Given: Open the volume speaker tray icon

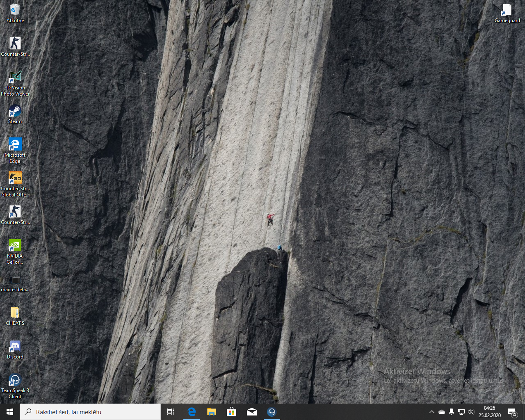Looking at the screenshot, I should point(471,412).
